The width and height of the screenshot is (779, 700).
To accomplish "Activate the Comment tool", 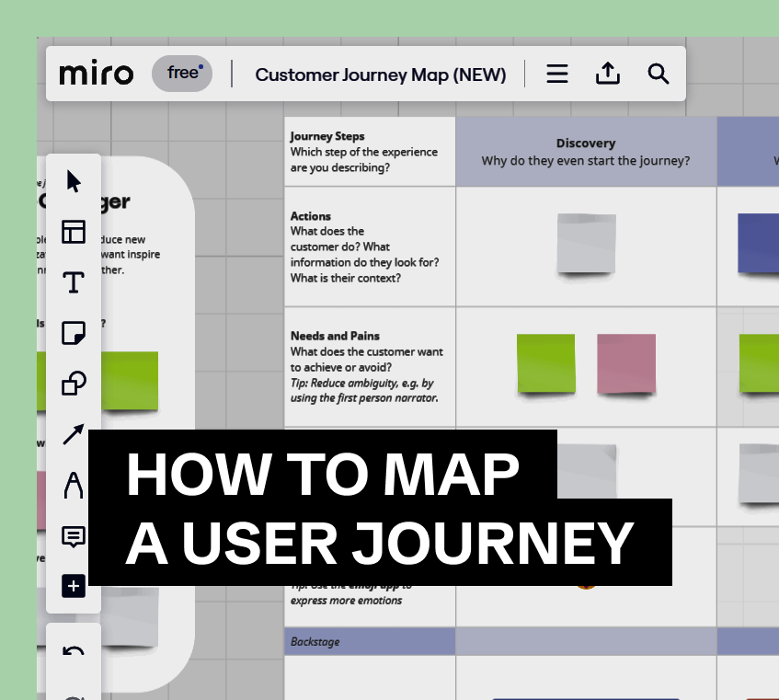I will point(73,536).
